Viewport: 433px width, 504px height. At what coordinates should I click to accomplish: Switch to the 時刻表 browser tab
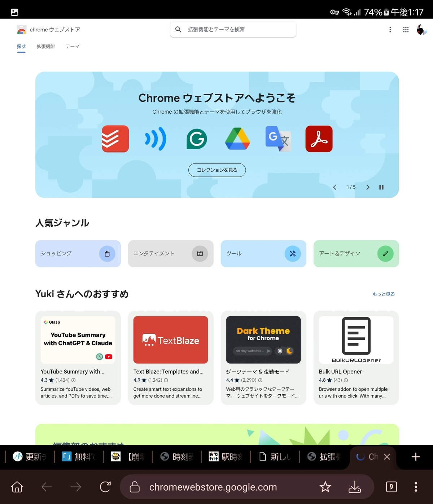tap(177, 457)
